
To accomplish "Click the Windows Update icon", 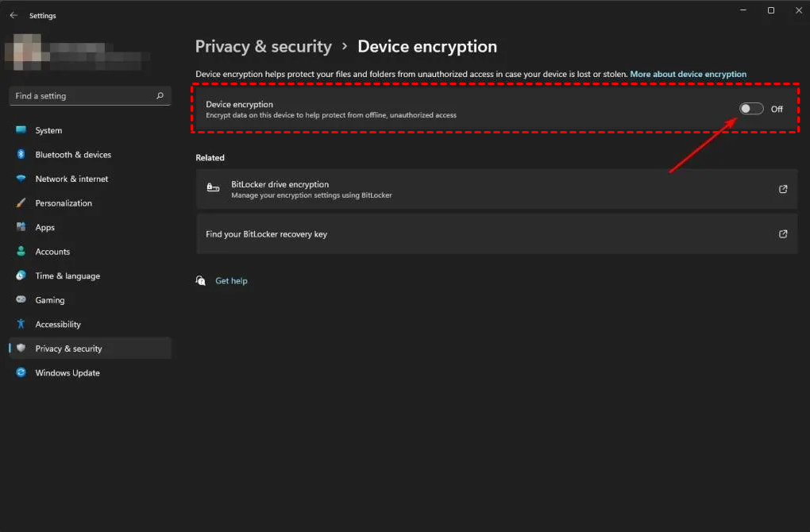I will pos(21,372).
